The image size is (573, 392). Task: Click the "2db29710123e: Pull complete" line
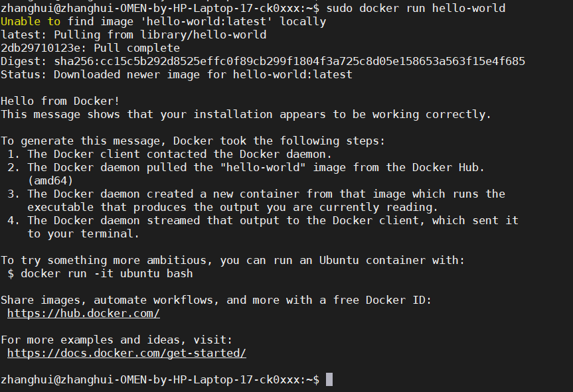click(x=90, y=48)
